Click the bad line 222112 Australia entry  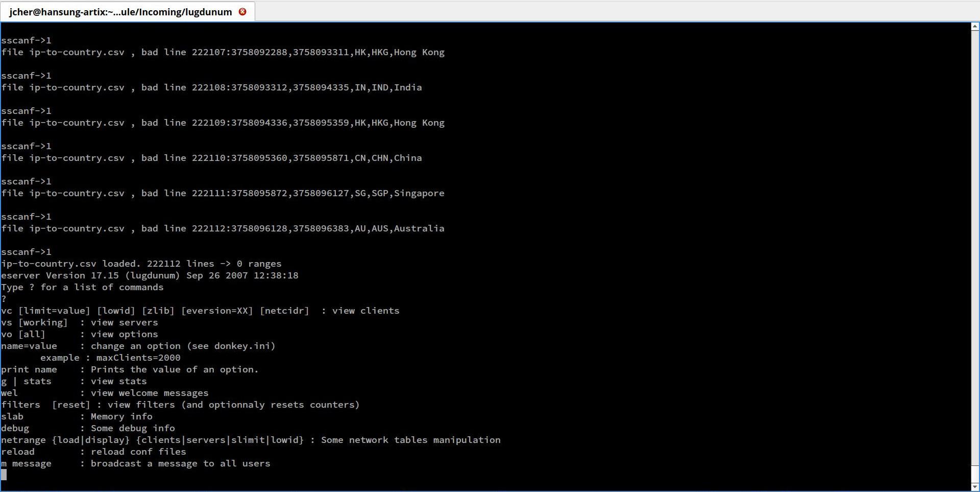point(223,228)
